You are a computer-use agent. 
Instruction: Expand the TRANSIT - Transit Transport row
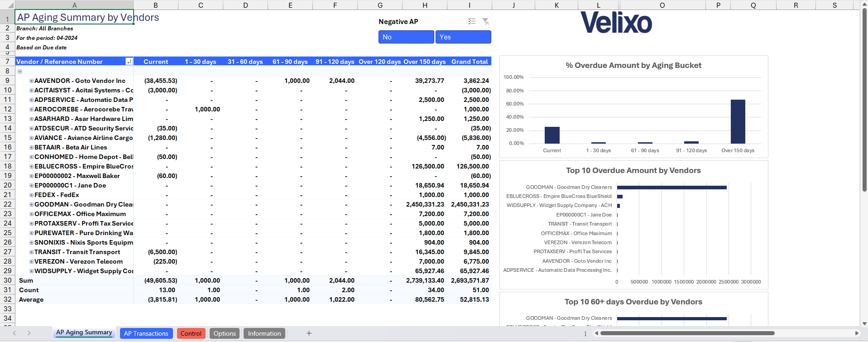[x=31, y=252]
